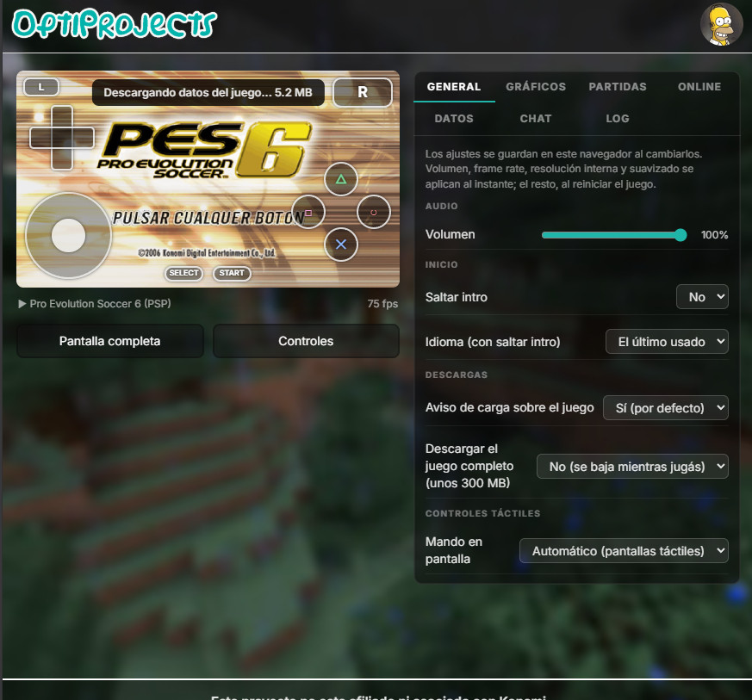Viewport: 752px width, 700px height.
Task: Tap the square face button
Action: (x=308, y=212)
